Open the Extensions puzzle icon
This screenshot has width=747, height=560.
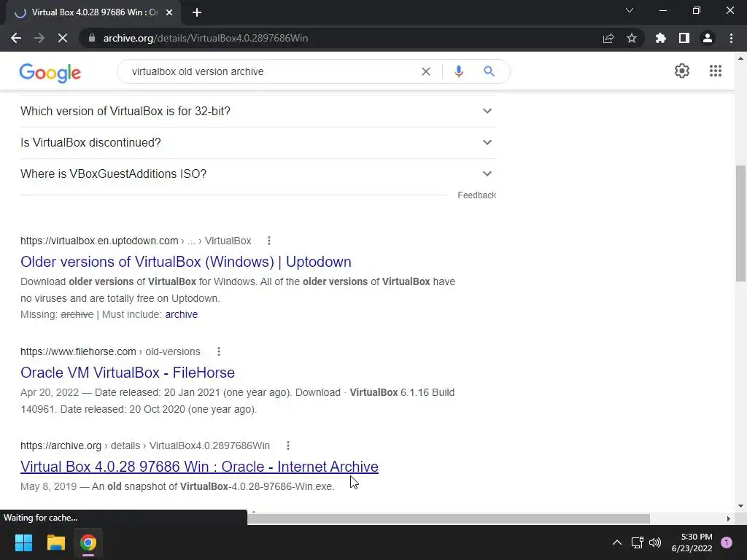click(x=661, y=38)
